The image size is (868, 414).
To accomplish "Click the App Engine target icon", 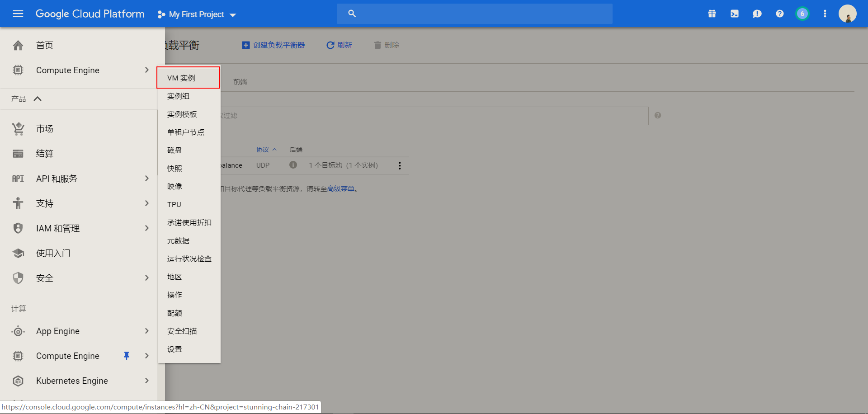I will [x=18, y=331].
